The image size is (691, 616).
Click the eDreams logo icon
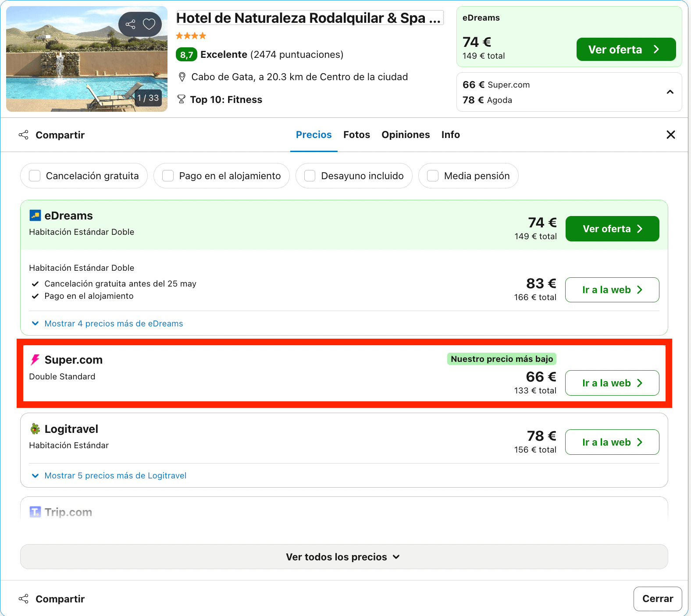tap(35, 216)
